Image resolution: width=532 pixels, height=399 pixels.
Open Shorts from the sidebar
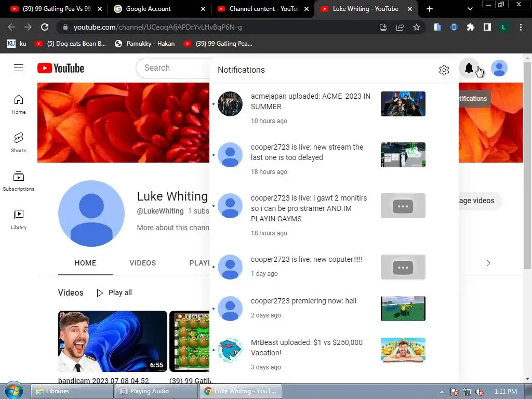tap(19, 142)
